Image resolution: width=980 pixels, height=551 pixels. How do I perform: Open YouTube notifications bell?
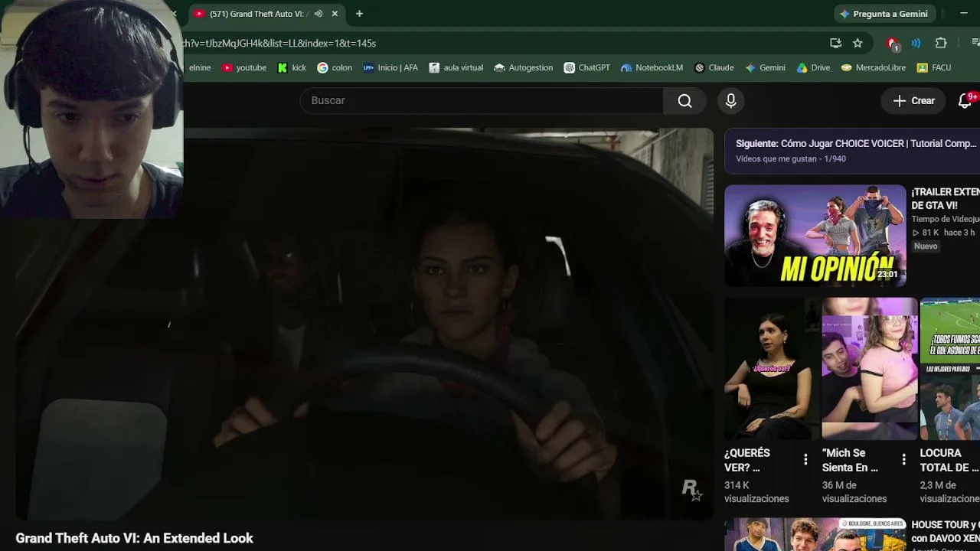click(x=965, y=100)
